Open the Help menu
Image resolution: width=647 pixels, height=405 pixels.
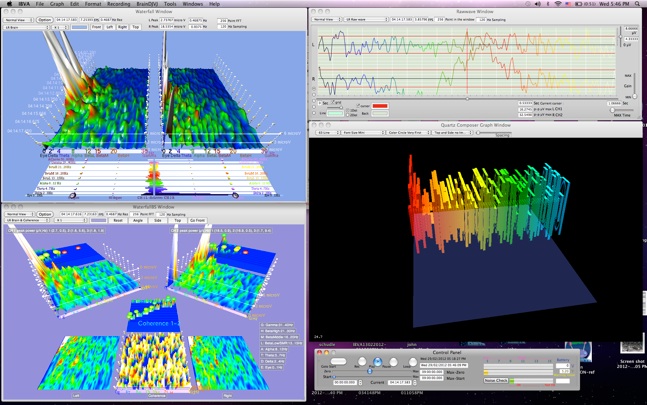point(214,4)
